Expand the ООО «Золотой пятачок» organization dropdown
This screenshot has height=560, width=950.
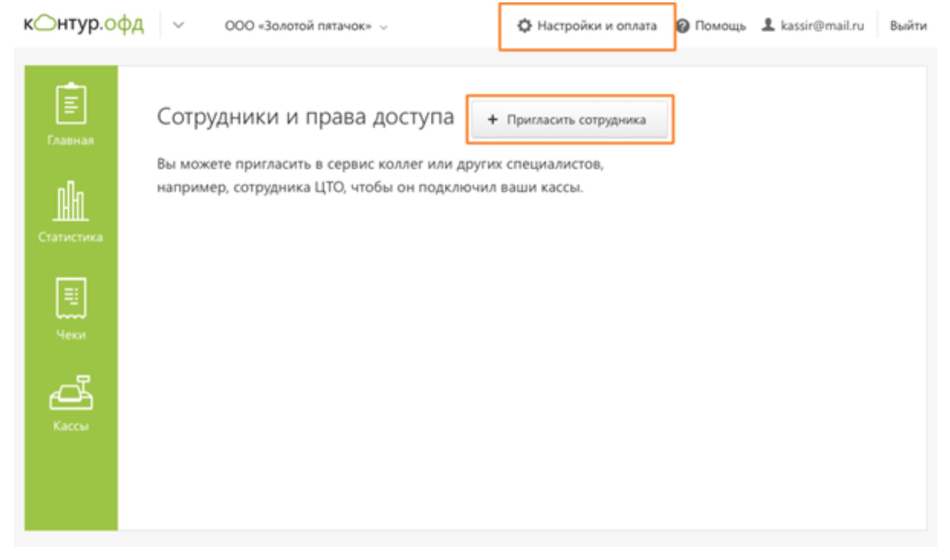click(306, 26)
